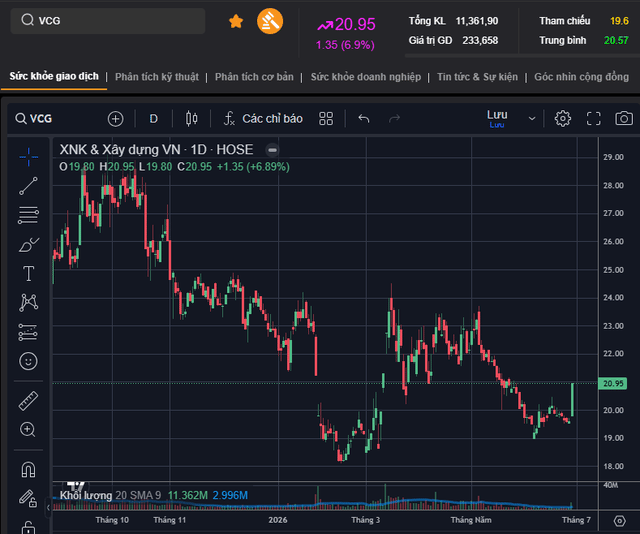Take chart snapshot with camera icon

(624, 119)
